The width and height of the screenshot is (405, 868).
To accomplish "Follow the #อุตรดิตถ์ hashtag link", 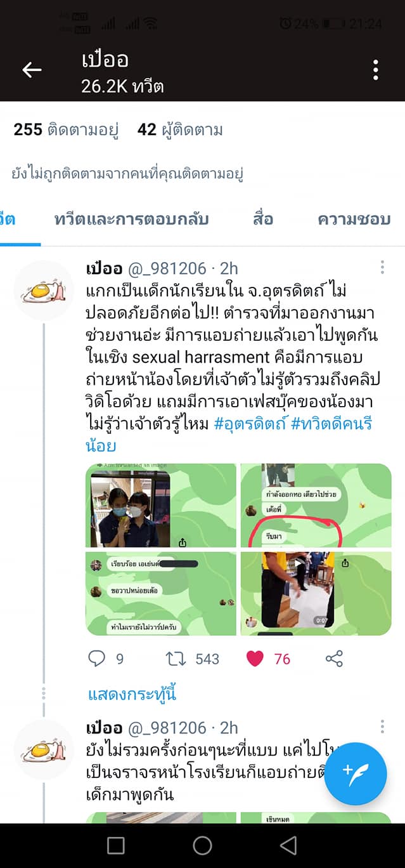I will click(250, 424).
